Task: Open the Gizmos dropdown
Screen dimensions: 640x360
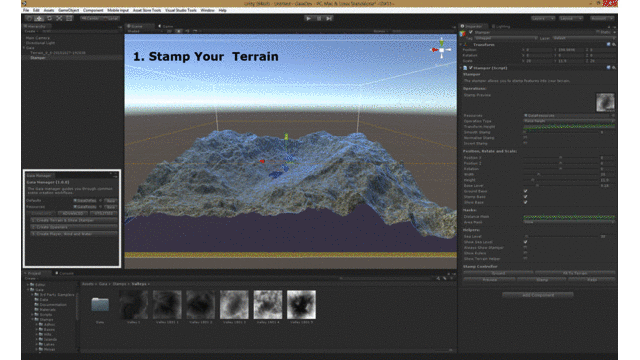Action: click(x=381, y=31)
